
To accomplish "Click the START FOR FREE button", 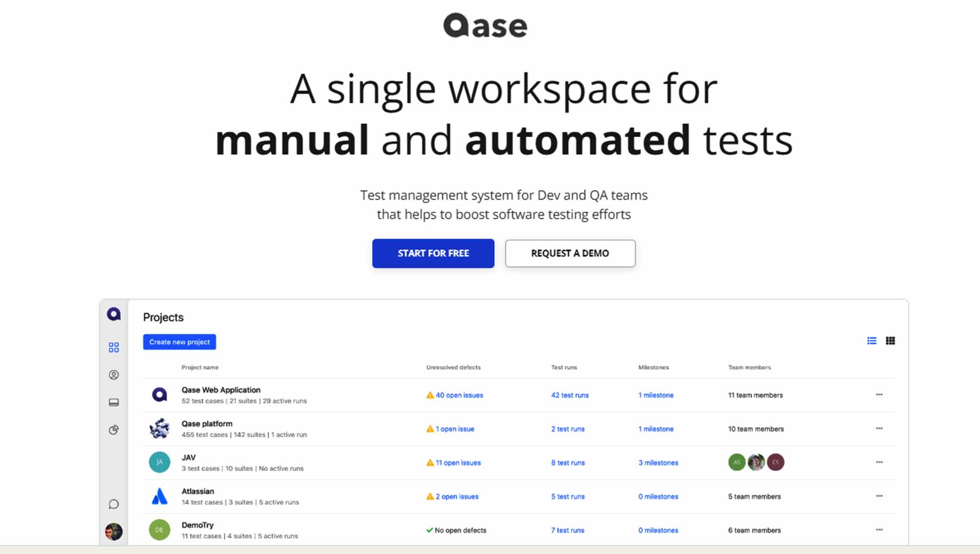I will [x=433, y=253].
